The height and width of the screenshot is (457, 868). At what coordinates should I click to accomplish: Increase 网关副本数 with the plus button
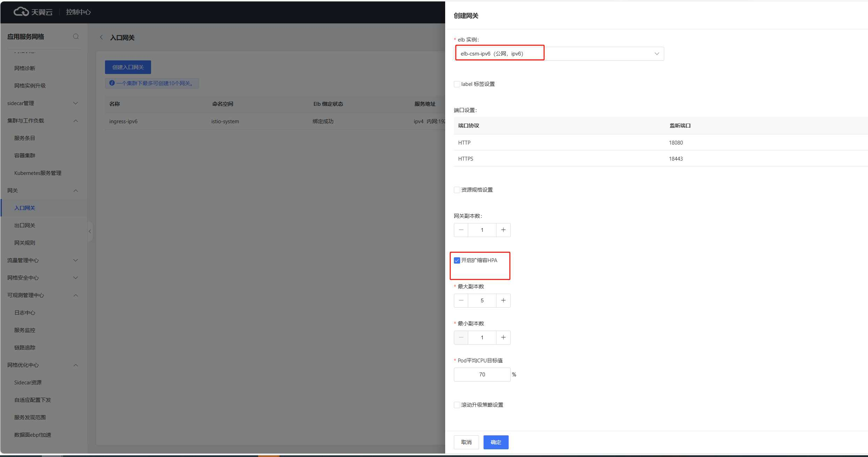(503, 230)
